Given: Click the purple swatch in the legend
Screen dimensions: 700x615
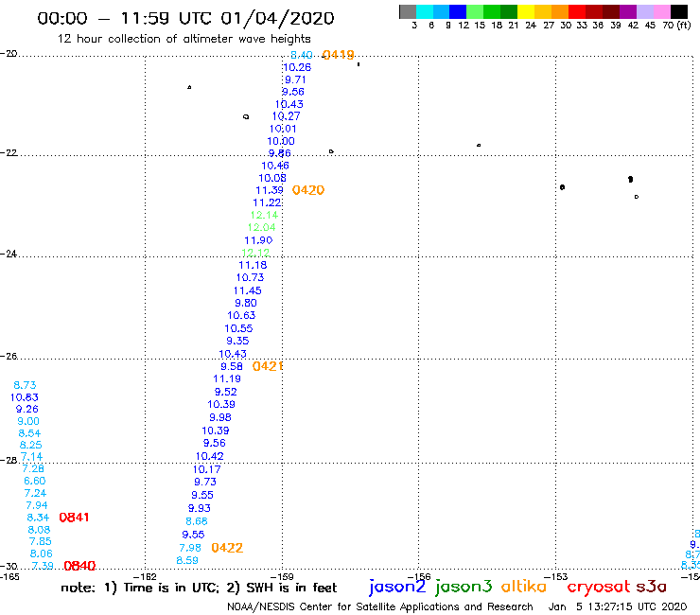Looking at the screenshot, I should (x=628, y=11).
